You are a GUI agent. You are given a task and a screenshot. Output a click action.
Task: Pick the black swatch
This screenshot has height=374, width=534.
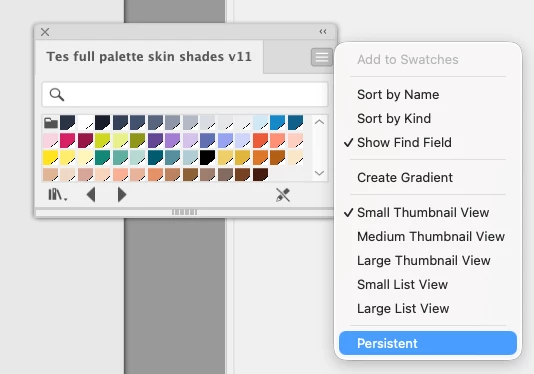[207, 157]
